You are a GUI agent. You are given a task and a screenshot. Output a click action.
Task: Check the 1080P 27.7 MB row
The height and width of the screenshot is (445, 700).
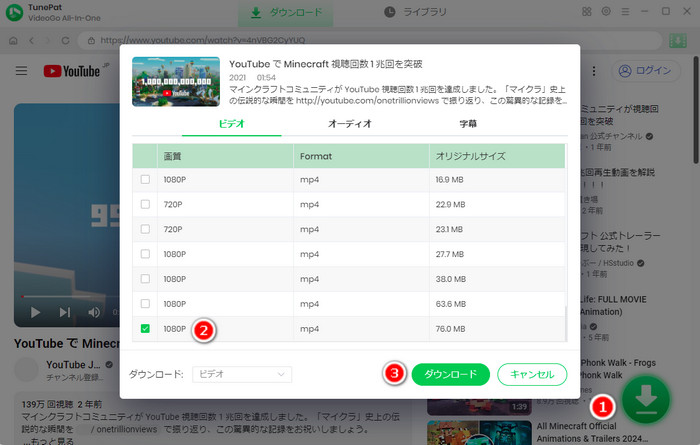(145, 254)
